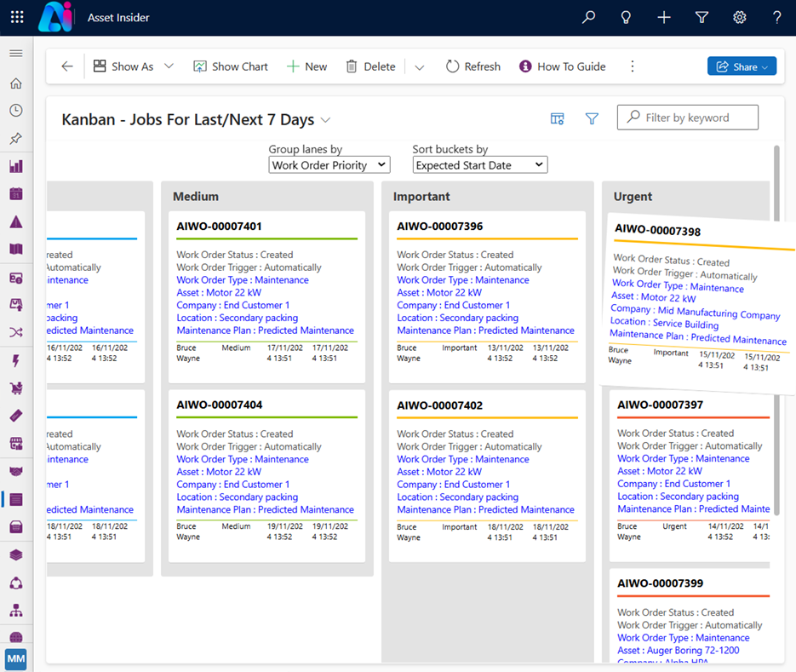Open the hierarchy org-chart icon in sidebar
Screen dimensions: 796x672
16,610
